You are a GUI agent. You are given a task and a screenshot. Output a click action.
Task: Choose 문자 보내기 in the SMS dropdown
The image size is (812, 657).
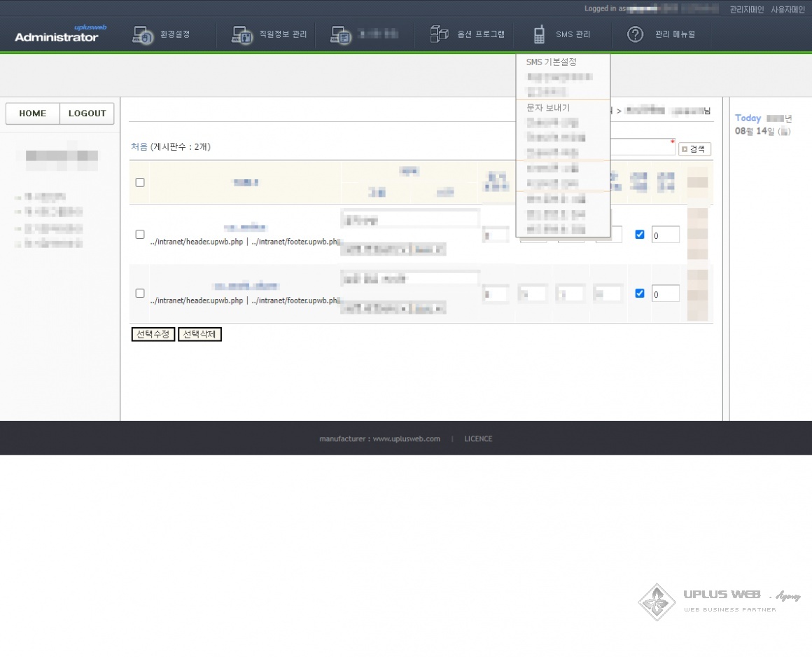548,108
